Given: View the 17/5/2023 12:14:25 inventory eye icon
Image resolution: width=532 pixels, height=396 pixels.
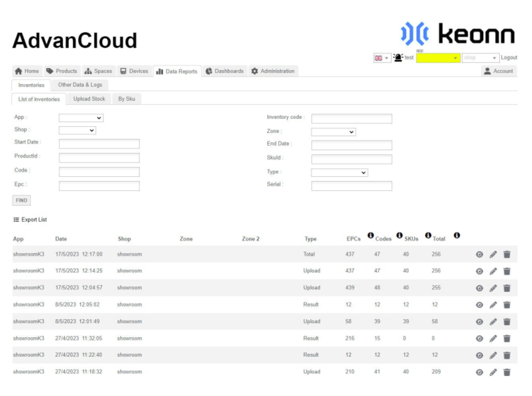Looking at the screenshot, I should click(x=479, y=271).
